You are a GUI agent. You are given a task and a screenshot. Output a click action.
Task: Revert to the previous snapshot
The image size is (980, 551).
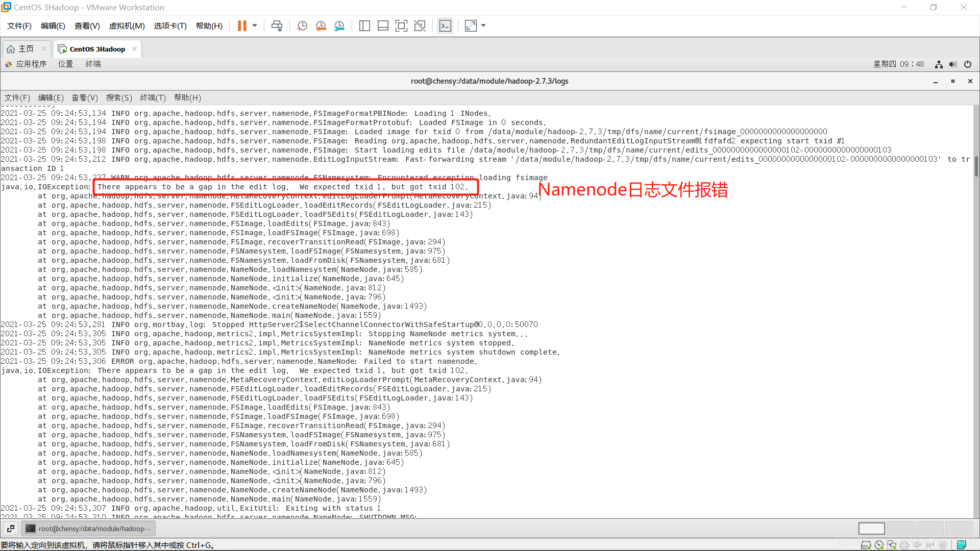(321, 26)
